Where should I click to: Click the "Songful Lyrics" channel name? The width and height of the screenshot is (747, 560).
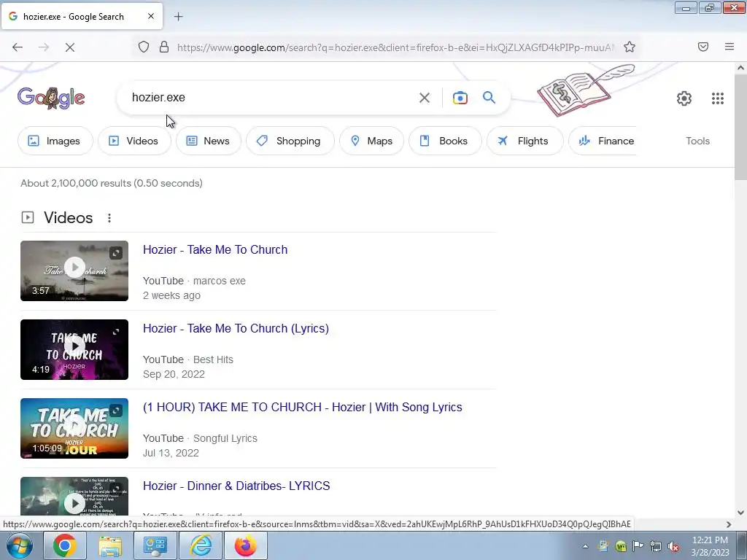tap(225, 438)
